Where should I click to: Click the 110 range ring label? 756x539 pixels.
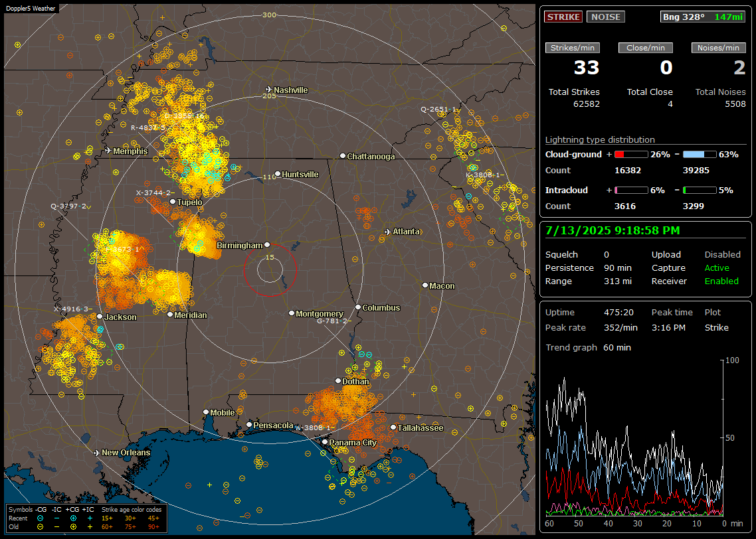269,177
